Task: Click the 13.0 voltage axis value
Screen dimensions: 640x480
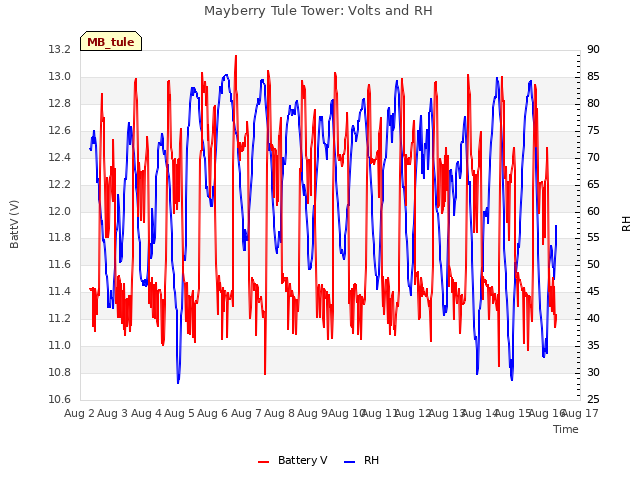Action: [60, 76]
